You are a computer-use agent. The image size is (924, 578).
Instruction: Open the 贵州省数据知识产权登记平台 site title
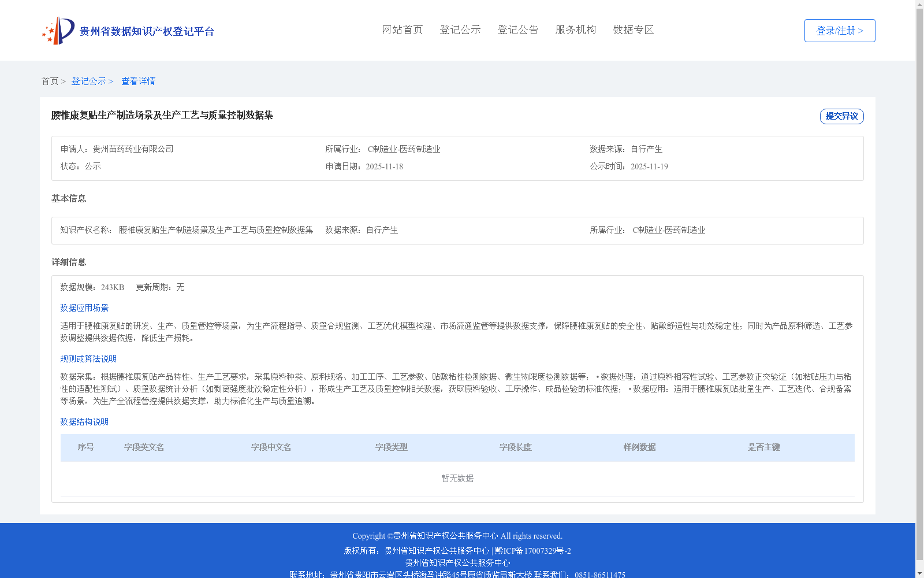[x=147, y=31]
